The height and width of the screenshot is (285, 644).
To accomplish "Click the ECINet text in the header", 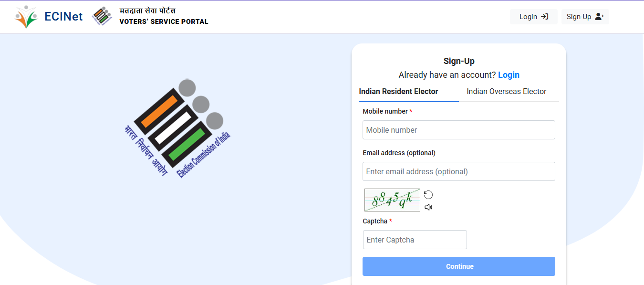I will (x=63, y=16).
